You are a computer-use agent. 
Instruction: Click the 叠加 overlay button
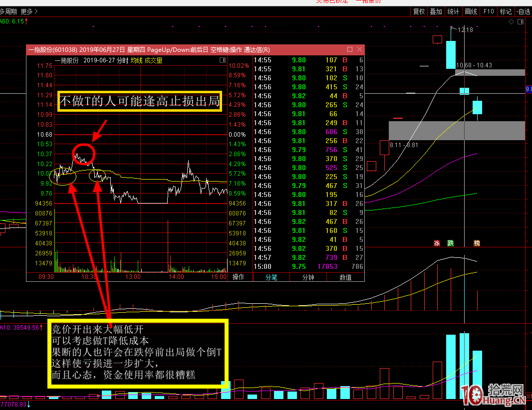tap(436, 11)
